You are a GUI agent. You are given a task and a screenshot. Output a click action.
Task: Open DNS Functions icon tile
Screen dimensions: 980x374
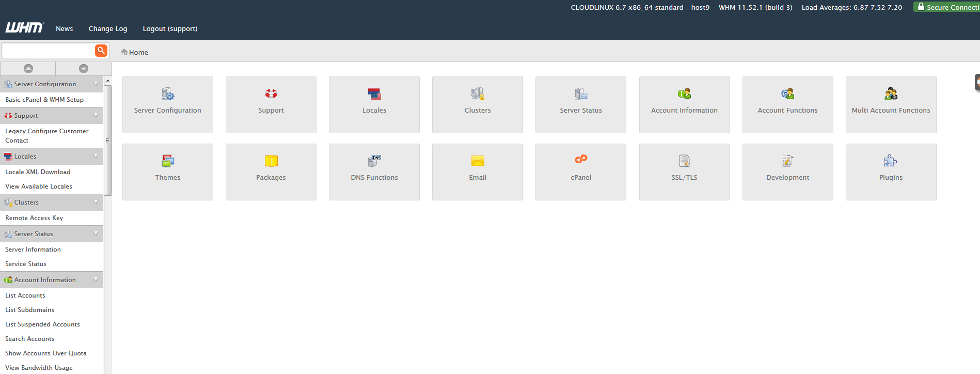click(374, 172)
